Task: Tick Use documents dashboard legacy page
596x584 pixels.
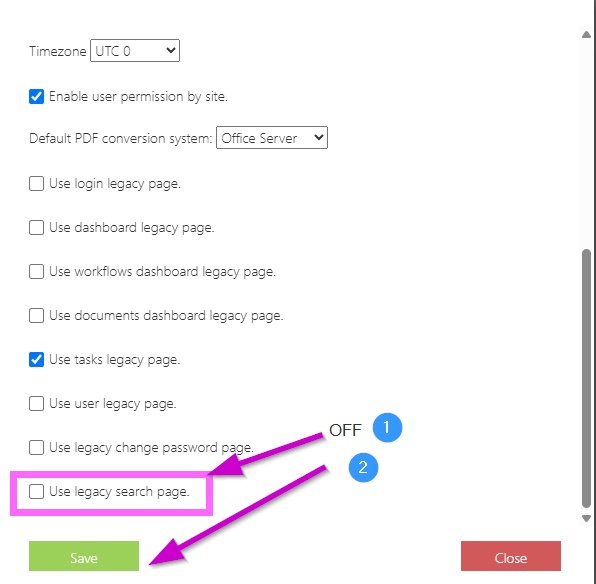Action: click(36, 315)
